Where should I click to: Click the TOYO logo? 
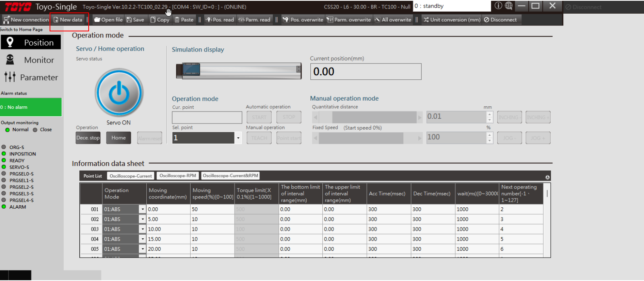18,6
